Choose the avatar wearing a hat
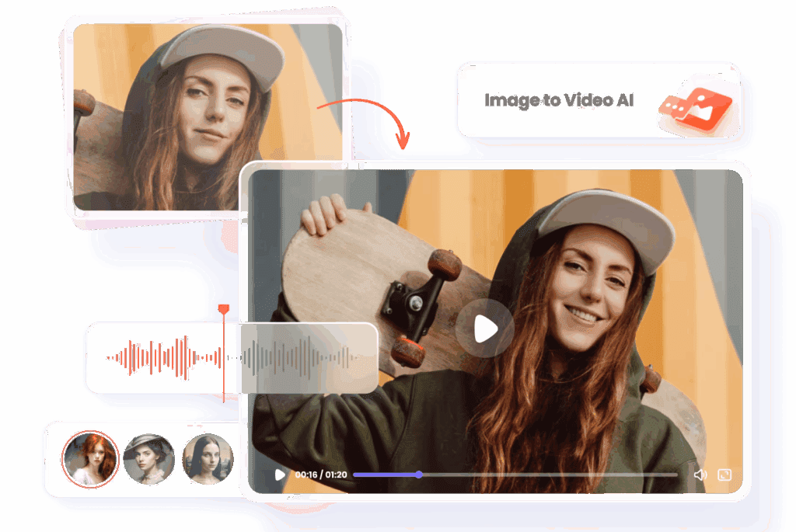This screenshot has width=796, height=532. 149,459
